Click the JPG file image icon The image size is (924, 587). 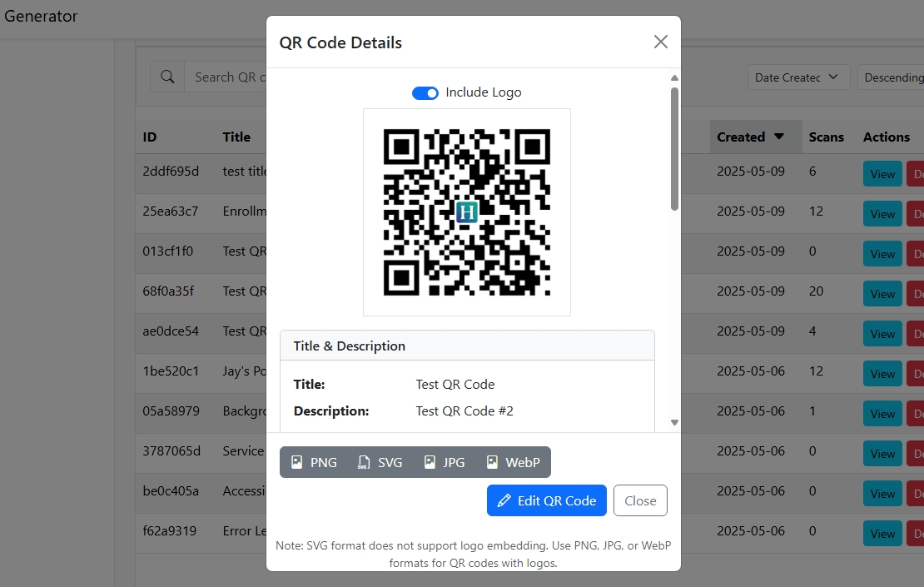(430, 463)
